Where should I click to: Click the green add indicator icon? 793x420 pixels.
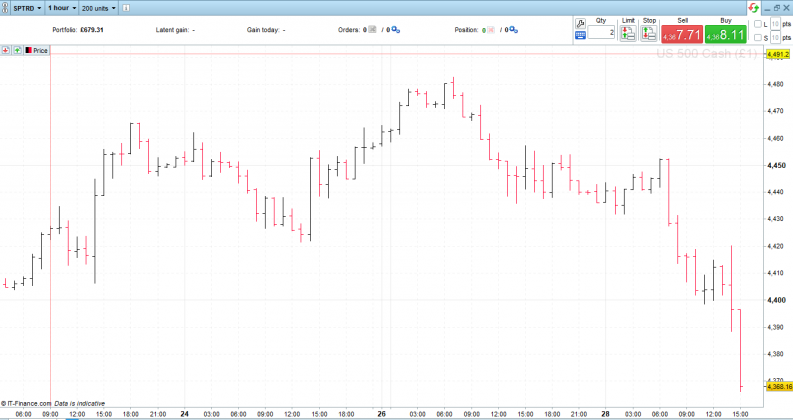[17, 50]
